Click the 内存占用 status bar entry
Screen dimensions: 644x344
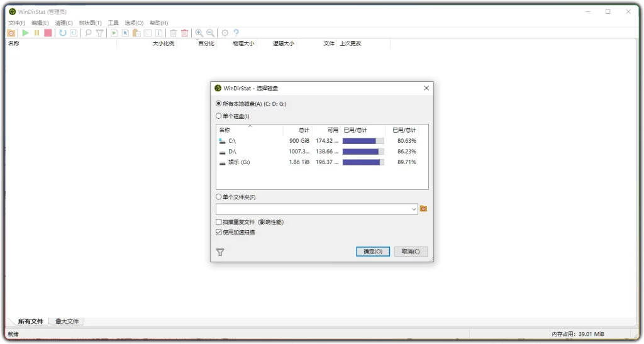[x=578, y=334]
